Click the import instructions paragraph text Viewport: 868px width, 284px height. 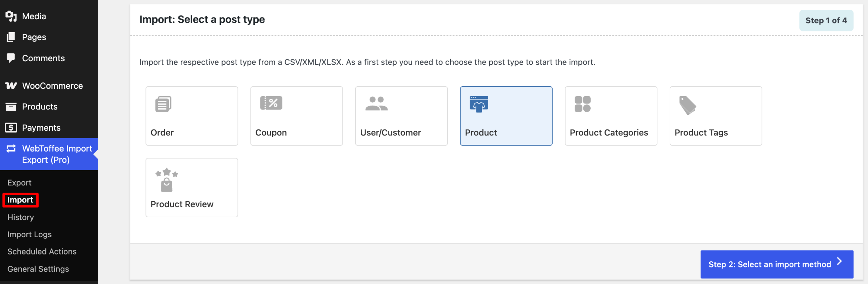tap(367, 62)
